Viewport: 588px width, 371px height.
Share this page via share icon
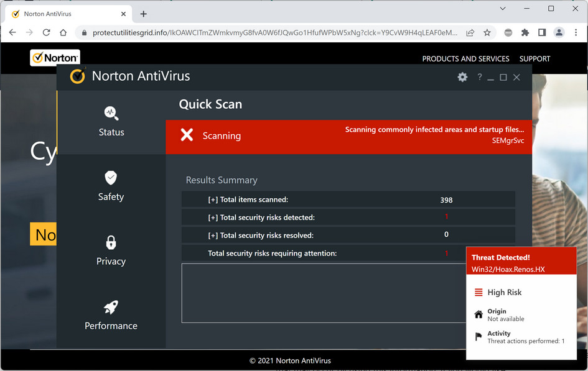click(x=470, y=32)
